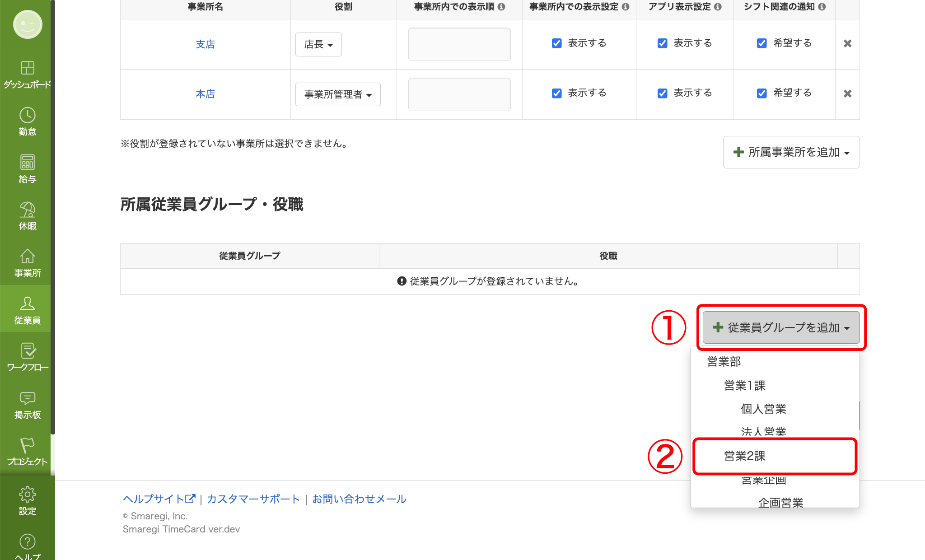This screenshot has width=925, height=560.
Task: Open 所属事業所を追加 dropdown button
Action: [791, 152]
